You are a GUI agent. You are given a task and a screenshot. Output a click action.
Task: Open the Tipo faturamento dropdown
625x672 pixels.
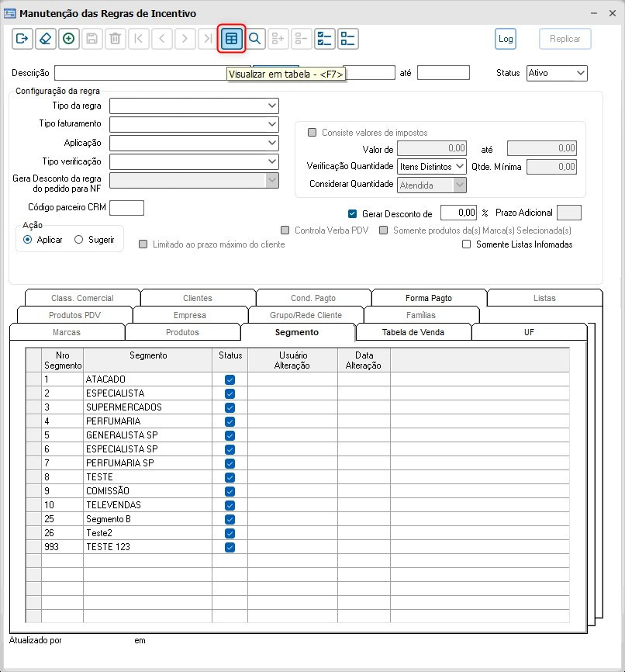[x=194, y=124]
